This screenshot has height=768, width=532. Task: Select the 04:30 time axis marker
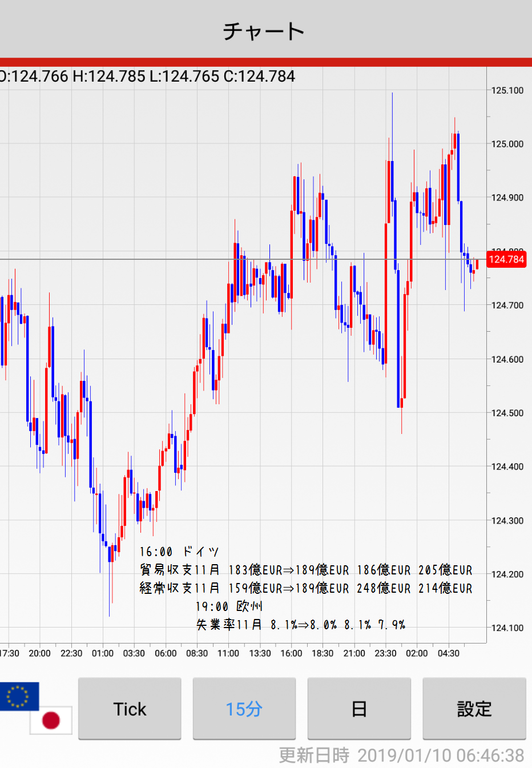(x=448, y=653)
